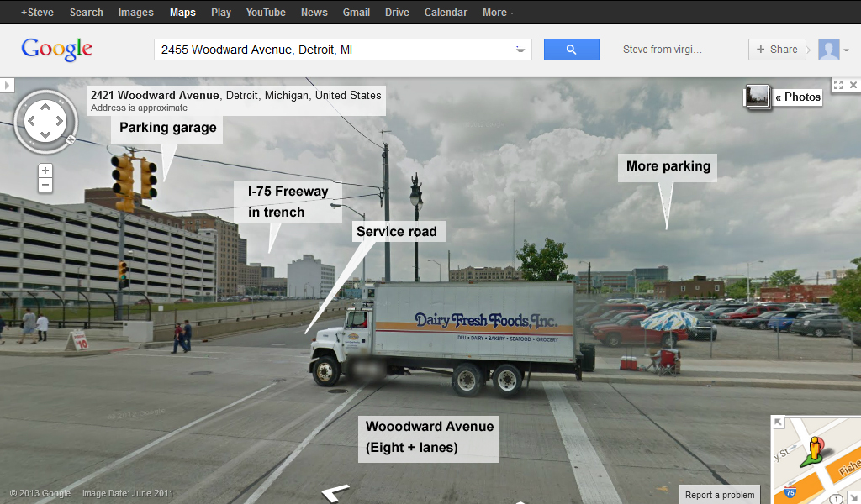Click the blue search magnifier button
Image resolution: width=861 pixels, height=504 pixels.
(x=571, y=50)
